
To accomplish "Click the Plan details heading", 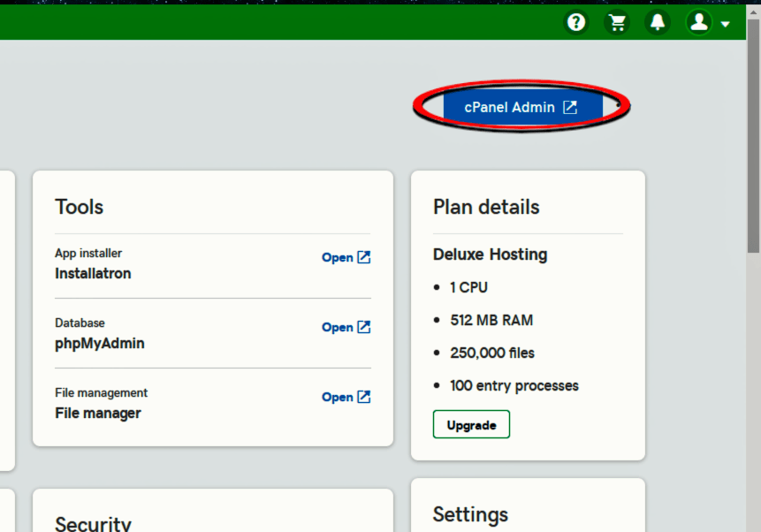I will pyautogui.click(x=486, y=207).
